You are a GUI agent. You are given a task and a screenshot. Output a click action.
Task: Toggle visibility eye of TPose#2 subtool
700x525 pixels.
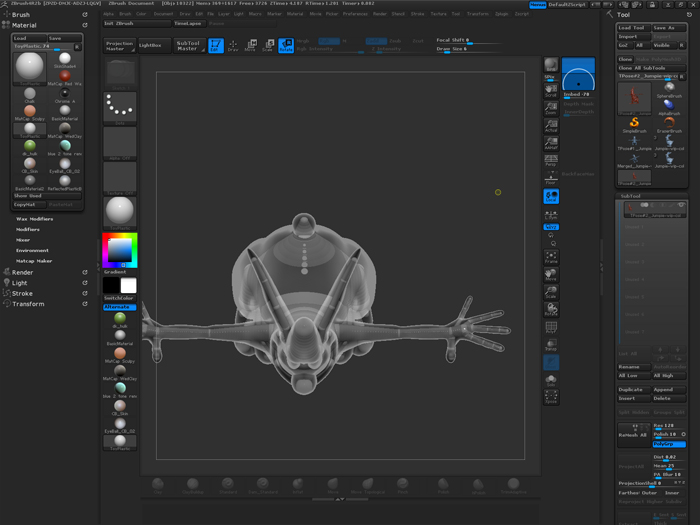(x=681, y=205)
